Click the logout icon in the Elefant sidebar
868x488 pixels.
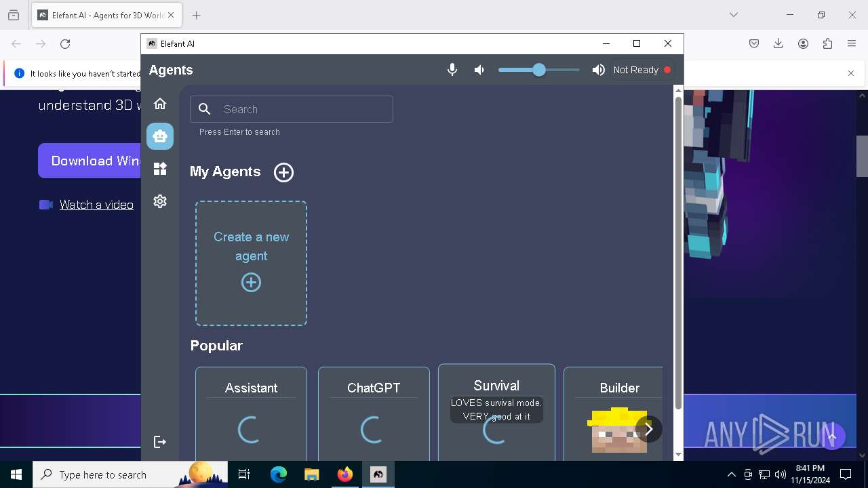(160, 442)
